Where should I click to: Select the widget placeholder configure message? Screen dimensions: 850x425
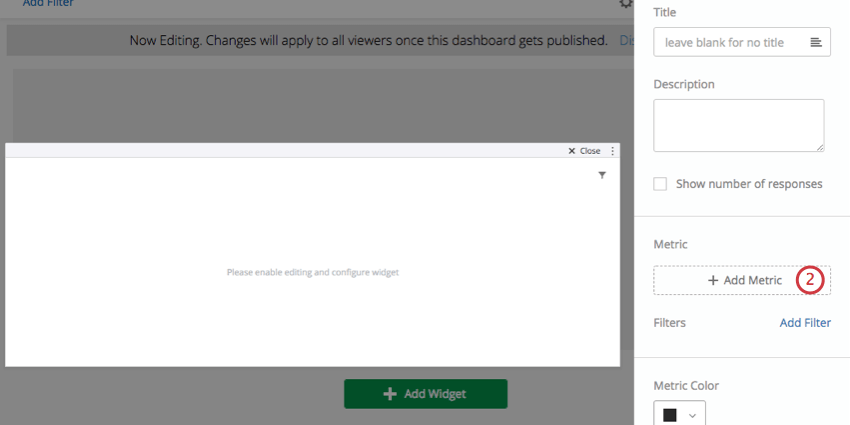tap(313, 272)
